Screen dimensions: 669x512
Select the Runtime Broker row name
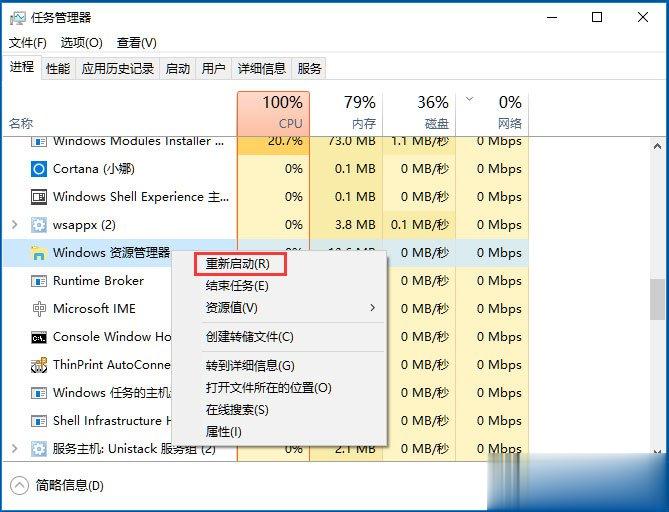[x=98, y=281]
